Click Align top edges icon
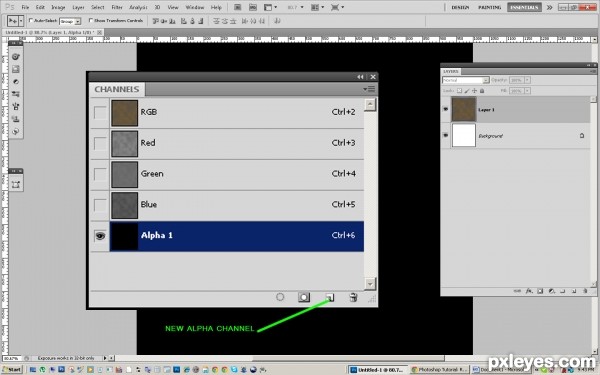 tap(155, 21)
